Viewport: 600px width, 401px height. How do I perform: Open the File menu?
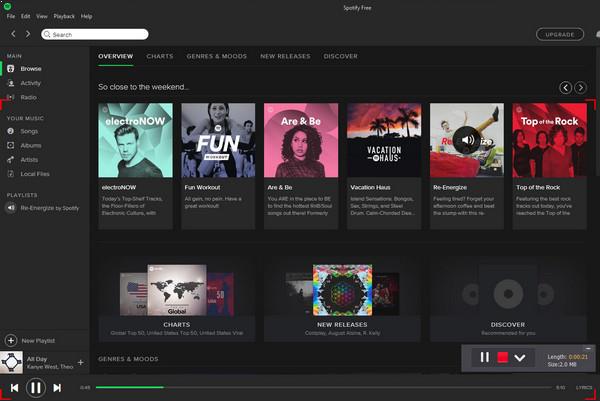click(11, 16)
